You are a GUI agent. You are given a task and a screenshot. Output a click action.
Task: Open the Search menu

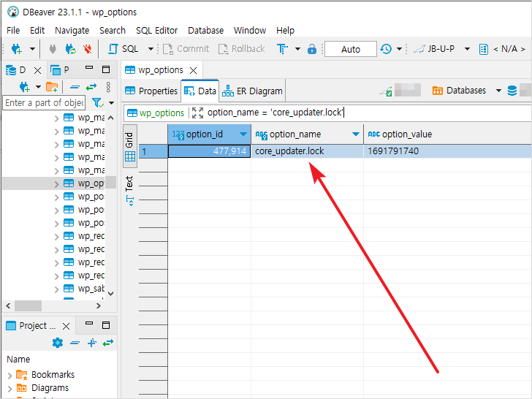pos(113,31)
